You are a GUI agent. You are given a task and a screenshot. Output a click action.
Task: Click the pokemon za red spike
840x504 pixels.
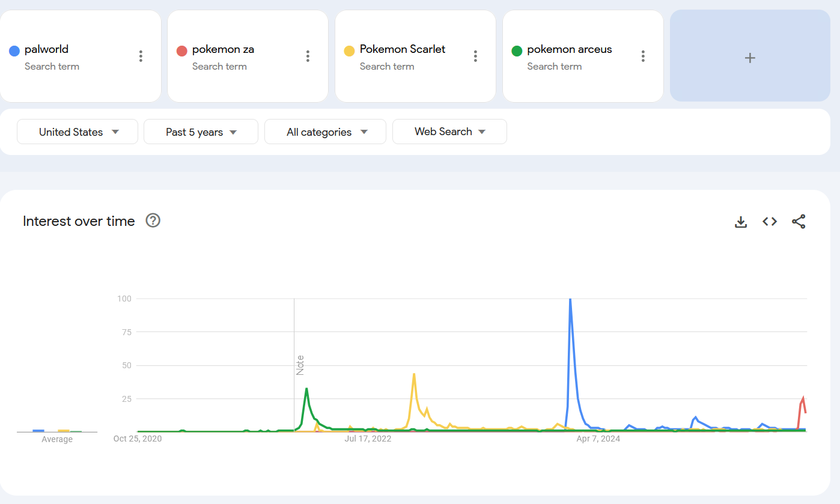point(803,399)
